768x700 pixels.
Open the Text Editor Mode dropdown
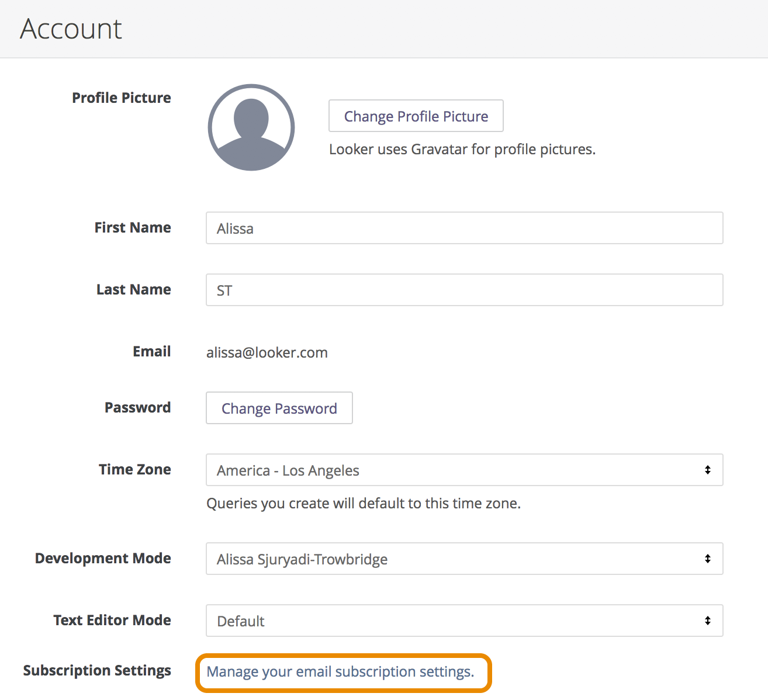pyautogui.click(x=465, y=621)
